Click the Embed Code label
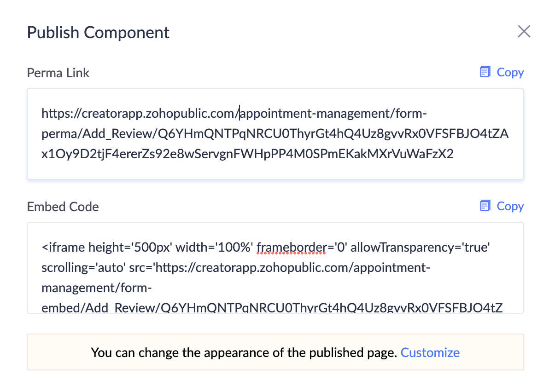Screen dimensions: 549x392 tap(63, 207)
